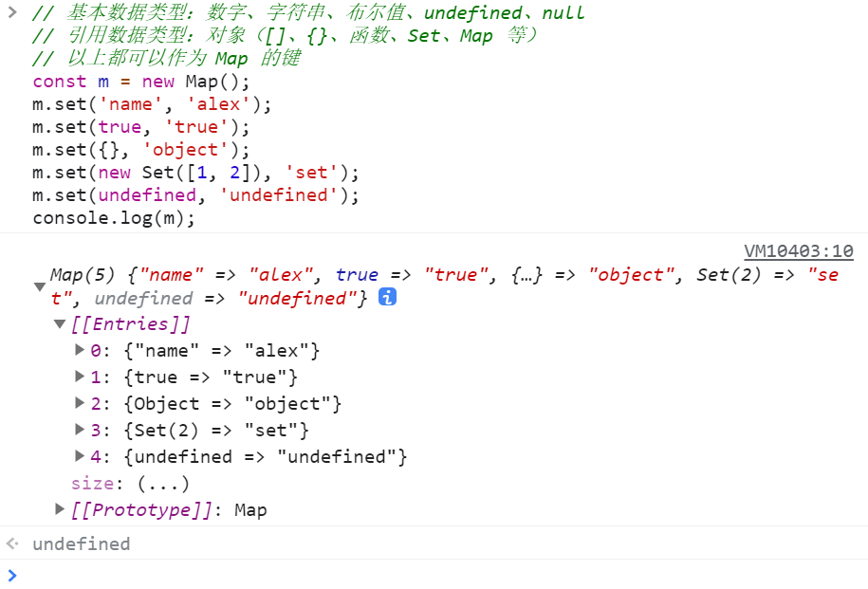Image resolution: width=868 pixels, height=589 pixels.
Task: Expand entry 0 name => alex
Action: click(x=80, y=350)
